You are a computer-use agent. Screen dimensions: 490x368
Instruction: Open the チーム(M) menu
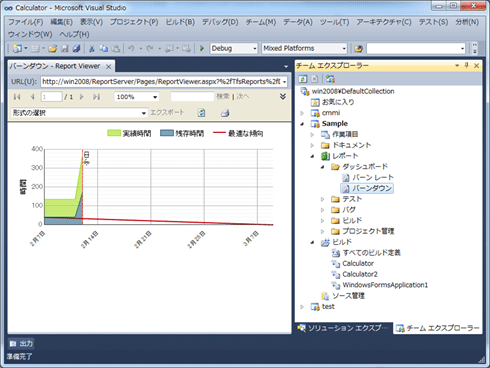[x=261, y=22]
